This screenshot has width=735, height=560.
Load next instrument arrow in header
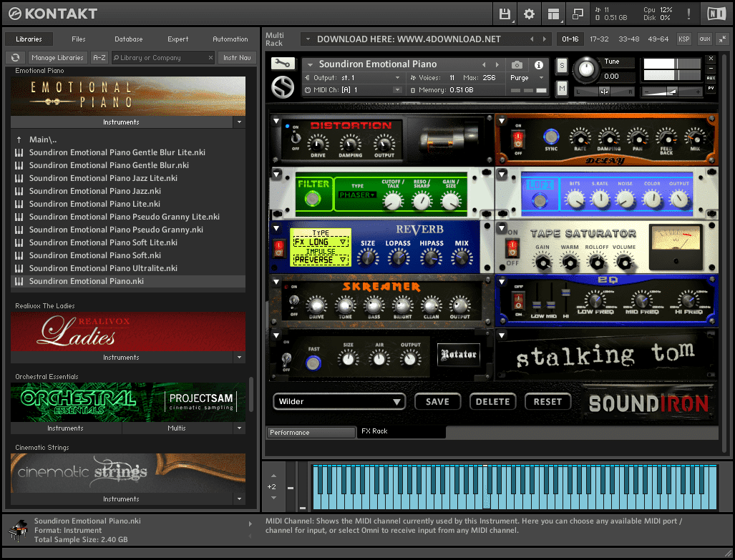(x=497, y=64)
